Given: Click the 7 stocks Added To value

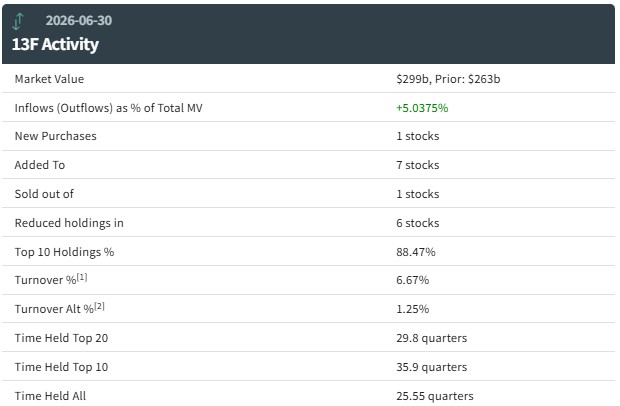Looking at the screenshot, I should click(418, 165).
